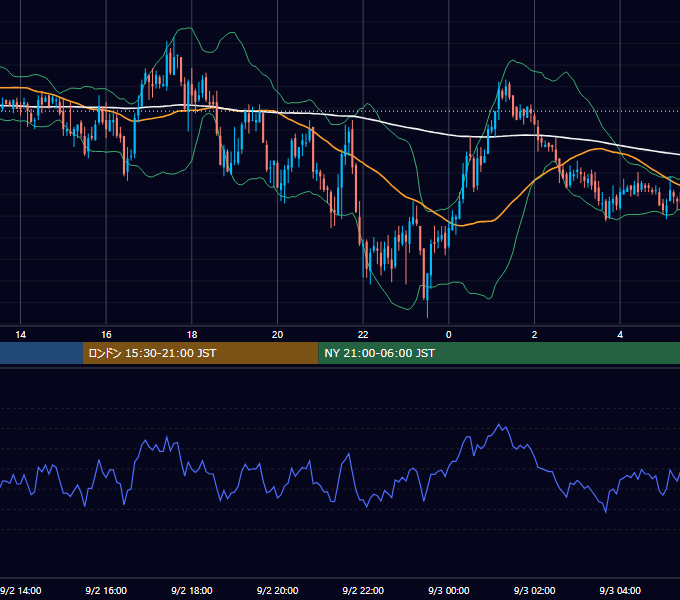The image size is (680, 600).
Task: Click the blue session bar before London
Action: tap(41, 353)
